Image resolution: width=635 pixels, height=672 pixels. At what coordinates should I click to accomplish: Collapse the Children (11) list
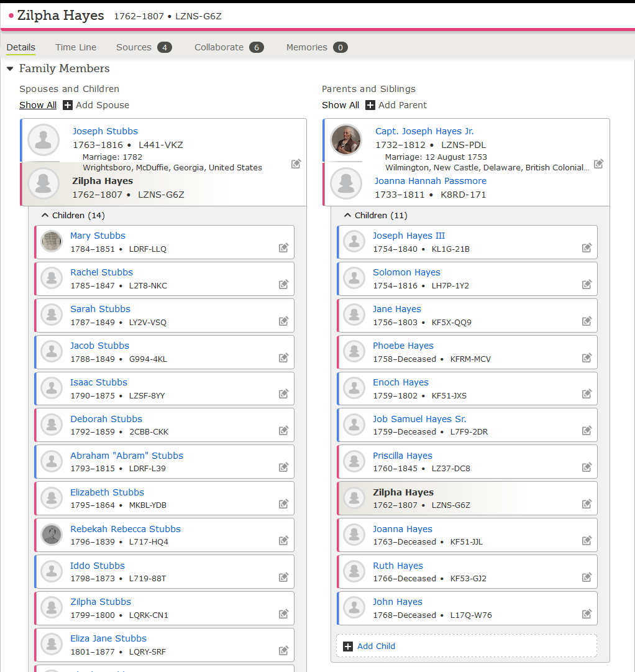coord(347,215)
